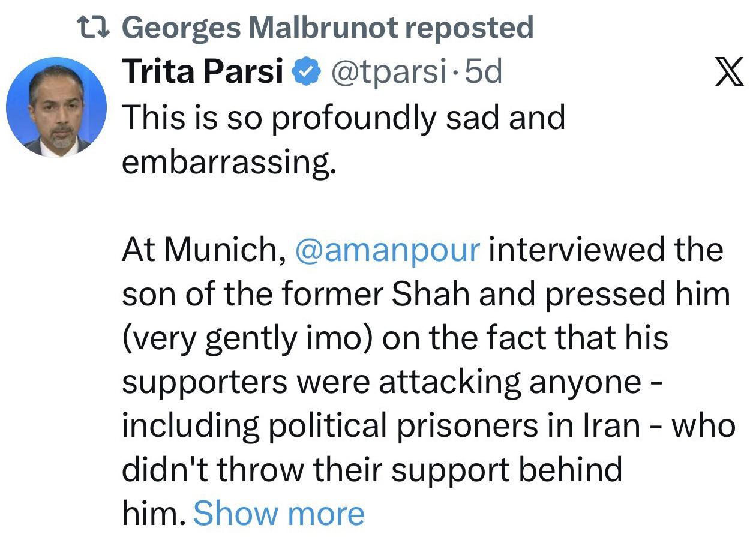Open Trita Parsi's profile picture
756x537 pixels.
pyautogui.click(x=56, y=107)
